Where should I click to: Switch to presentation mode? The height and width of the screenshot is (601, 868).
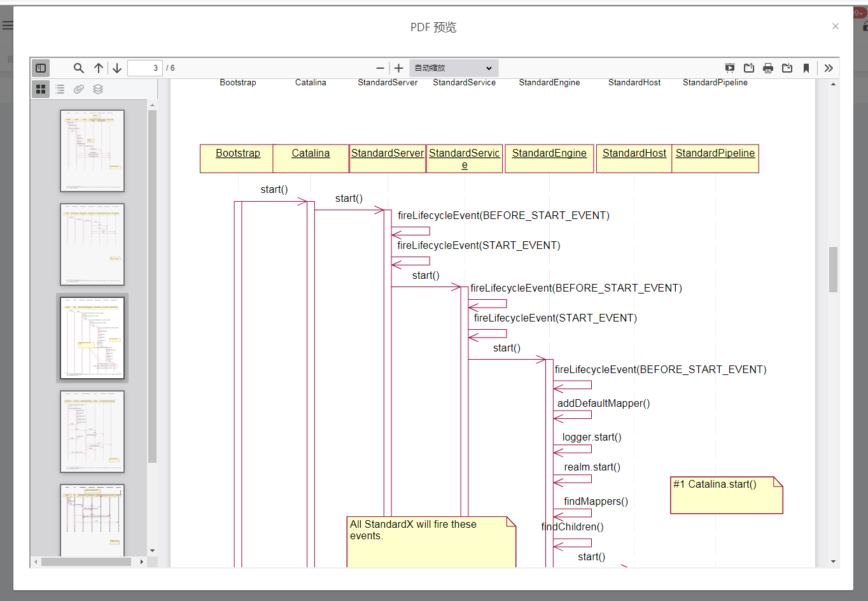coord(730,68)
